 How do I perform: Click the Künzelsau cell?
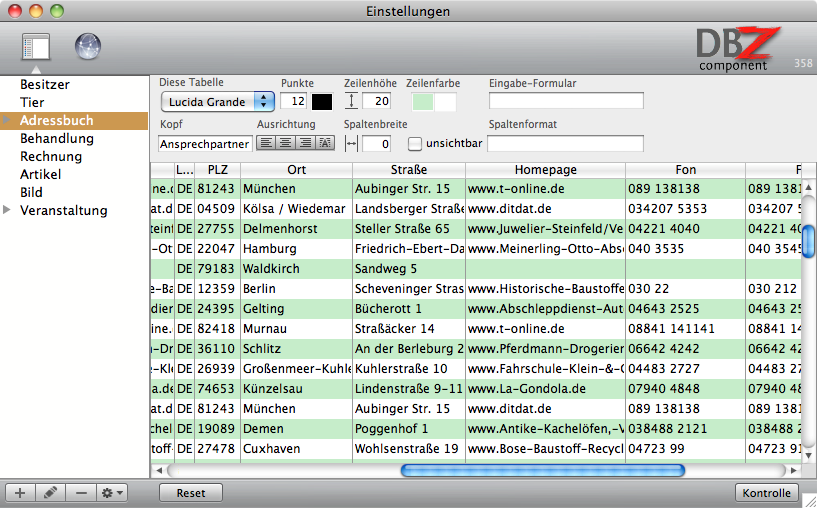[x=296, y=389]
